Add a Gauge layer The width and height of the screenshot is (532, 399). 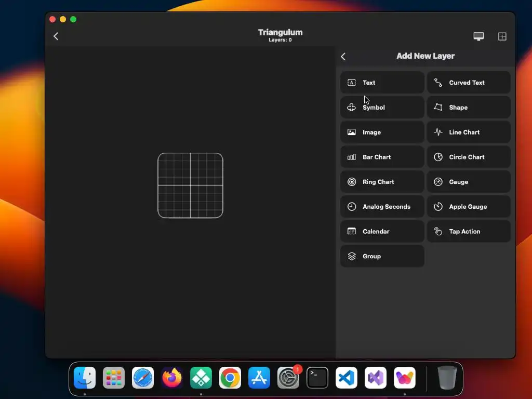click(469, 181)
